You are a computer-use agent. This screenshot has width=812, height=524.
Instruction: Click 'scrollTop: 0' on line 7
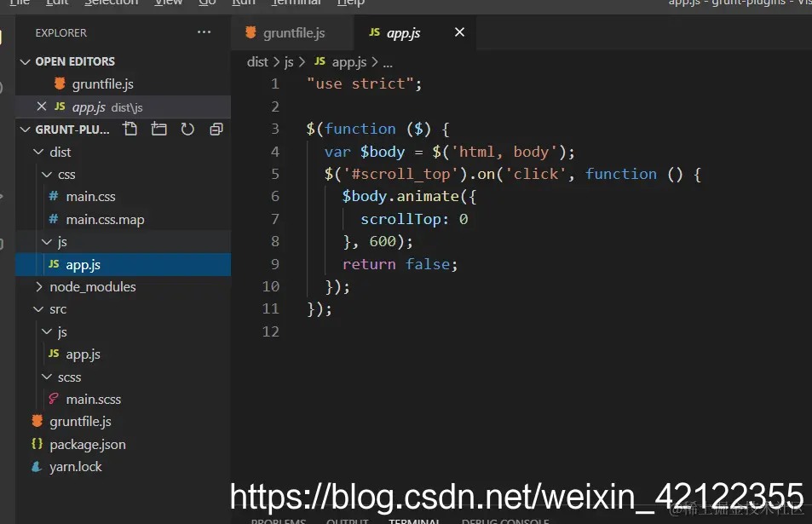click(x=414, y=219)
